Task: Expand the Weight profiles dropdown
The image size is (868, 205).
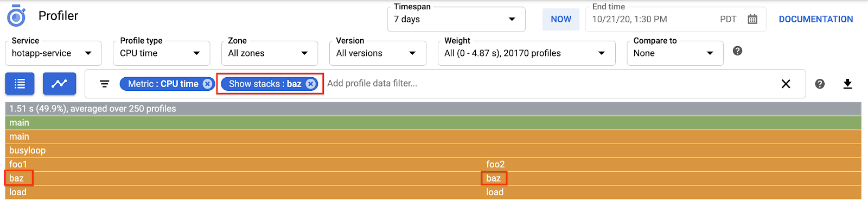Action: point(526,53)
